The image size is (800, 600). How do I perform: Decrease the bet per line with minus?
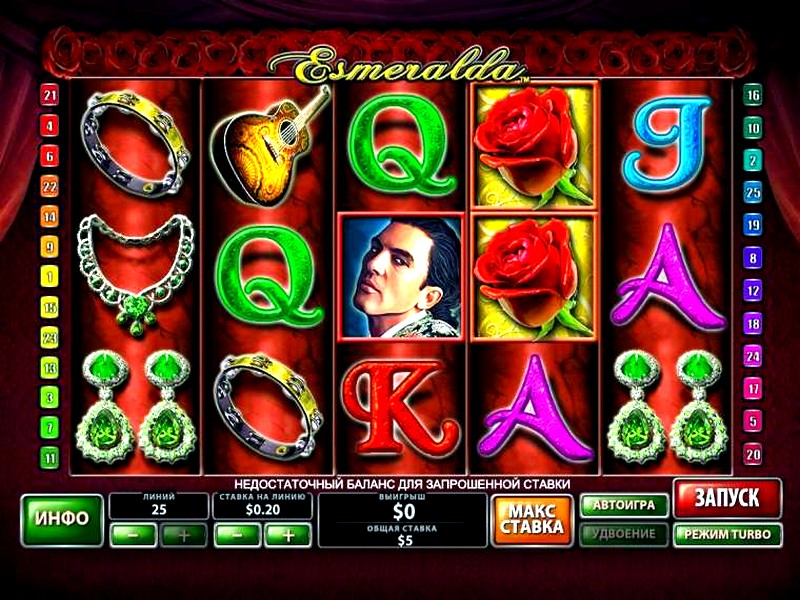click(237, 535)
